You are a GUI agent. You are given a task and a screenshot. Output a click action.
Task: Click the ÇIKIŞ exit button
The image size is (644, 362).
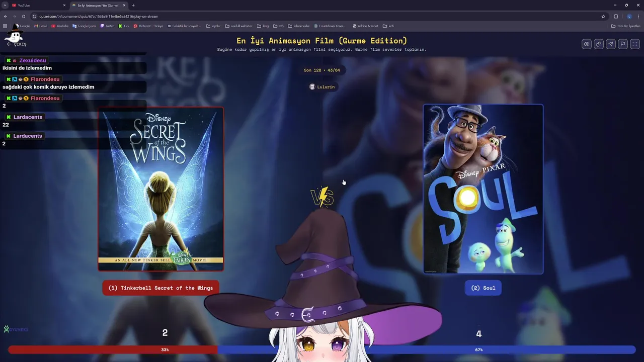click(x=17, y=44)
